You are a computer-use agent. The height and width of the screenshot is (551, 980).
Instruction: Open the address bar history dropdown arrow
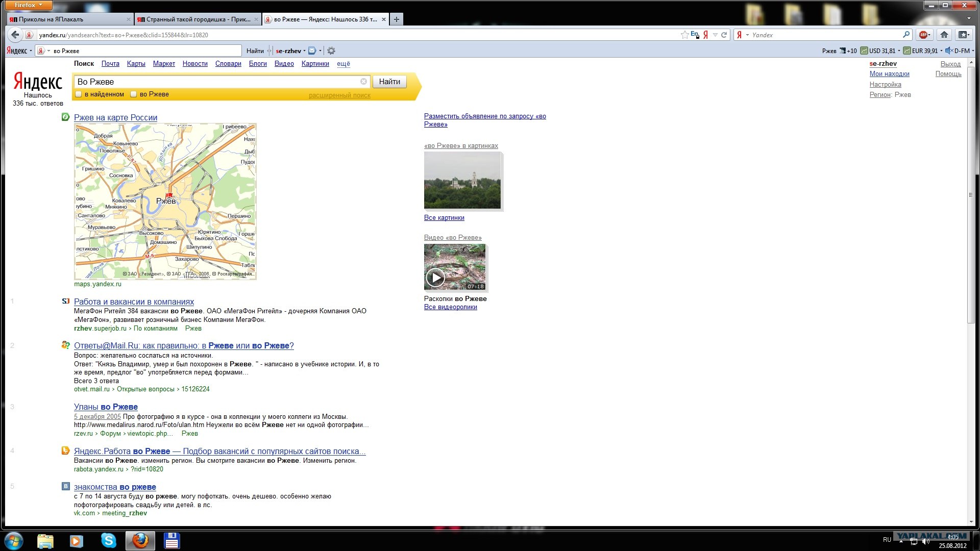[715, 35]
